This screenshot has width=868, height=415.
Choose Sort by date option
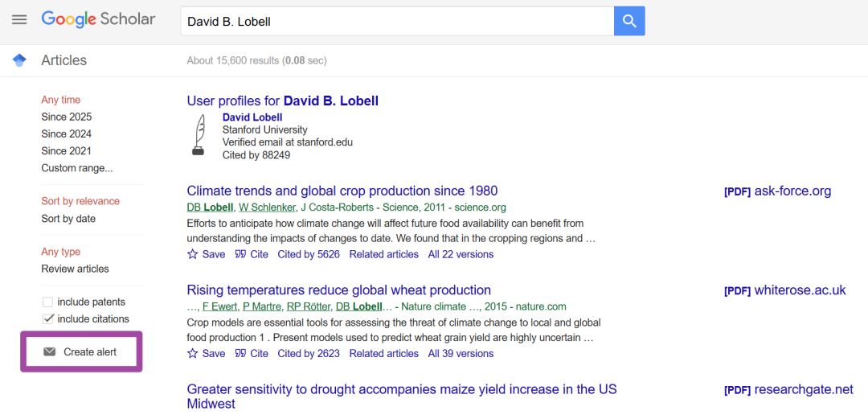coord(68,219)
